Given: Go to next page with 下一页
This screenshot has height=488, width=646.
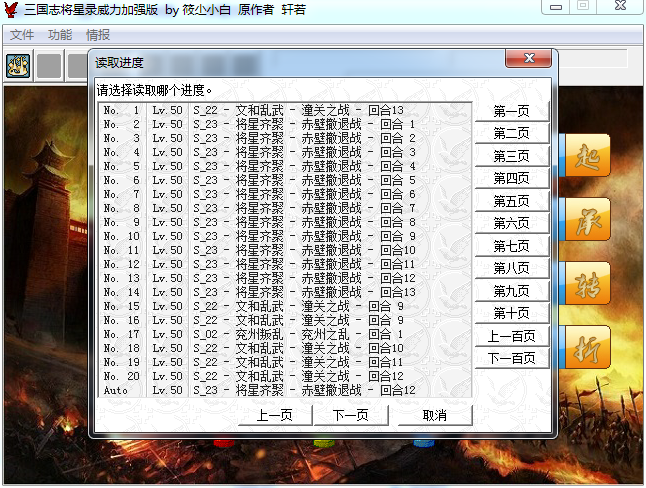Looking at the screenshot, I should click(x=351, y=415).
